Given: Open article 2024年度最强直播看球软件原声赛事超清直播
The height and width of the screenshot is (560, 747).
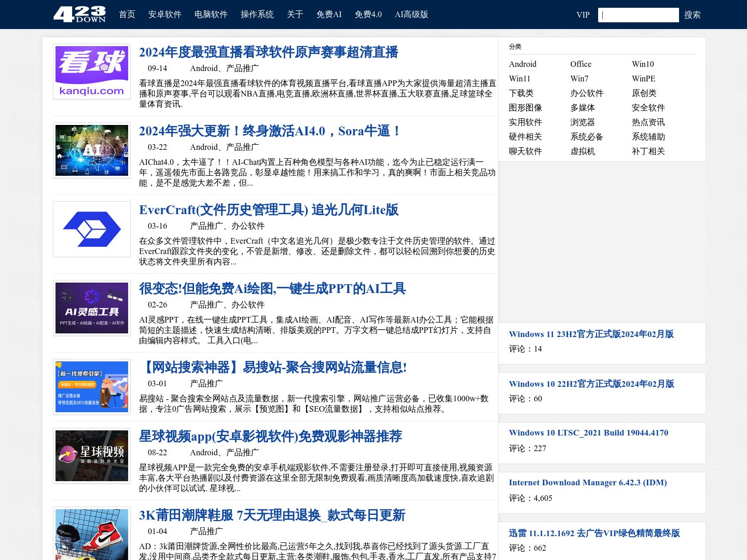Looking at the screenshot, I should 269,52.
